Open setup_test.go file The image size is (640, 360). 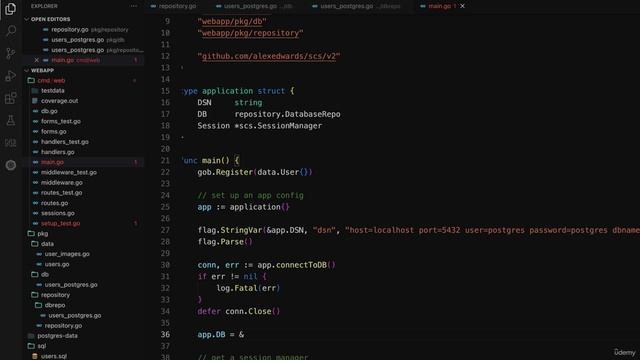pos(60,223)
